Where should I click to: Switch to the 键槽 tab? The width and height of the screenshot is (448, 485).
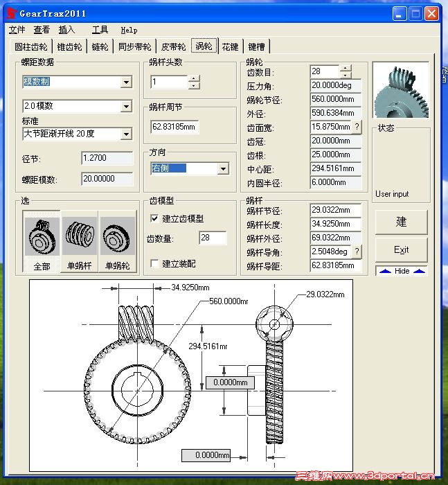pyautogui.click(x=257, y=46)
